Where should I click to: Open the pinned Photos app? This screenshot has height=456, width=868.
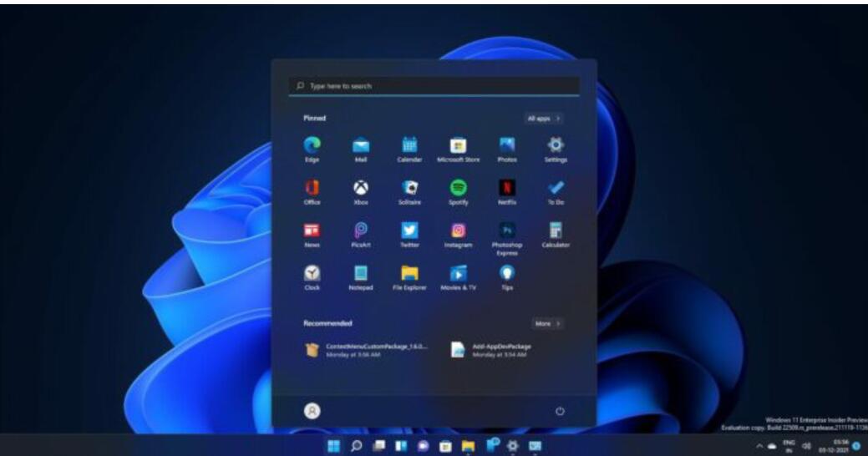(x=507, y=149)
